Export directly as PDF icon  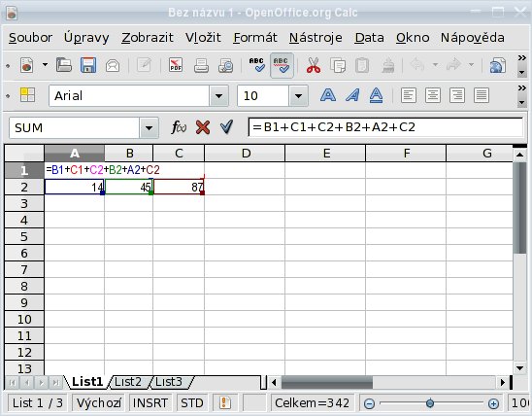pyautogui.click(x=176, y=65)
